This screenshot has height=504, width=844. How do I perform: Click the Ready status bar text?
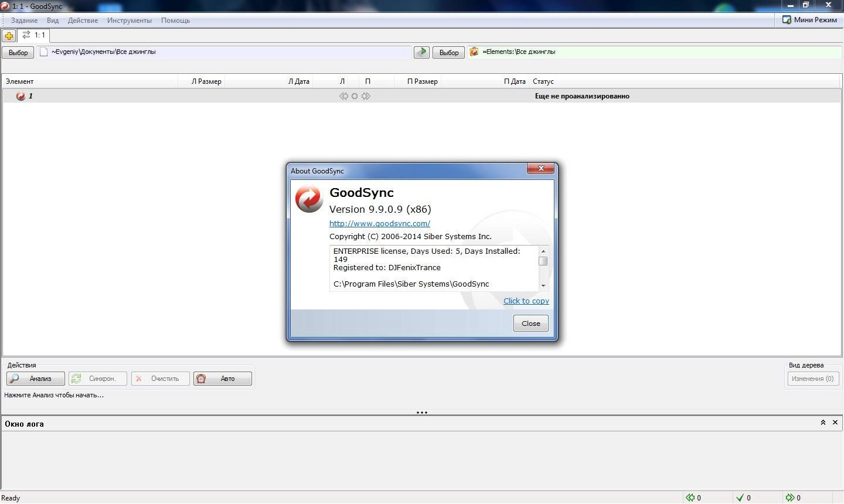coord(11,498)
